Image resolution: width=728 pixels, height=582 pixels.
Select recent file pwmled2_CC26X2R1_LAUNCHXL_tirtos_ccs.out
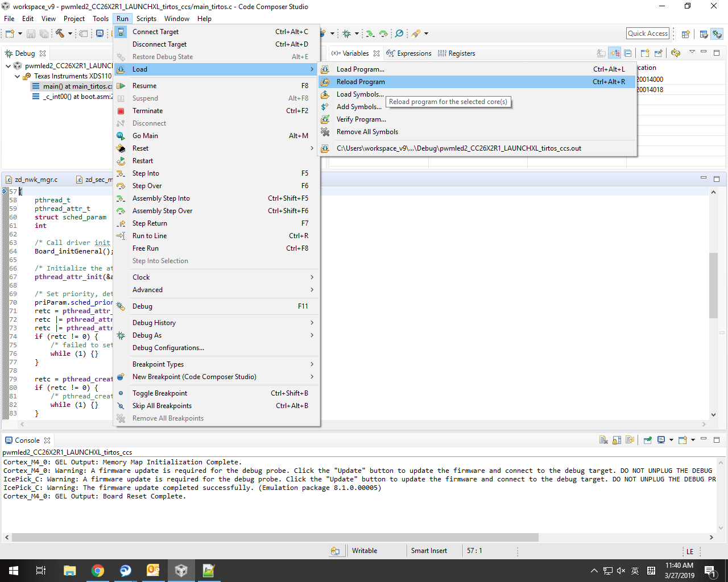tap(477, 148)
